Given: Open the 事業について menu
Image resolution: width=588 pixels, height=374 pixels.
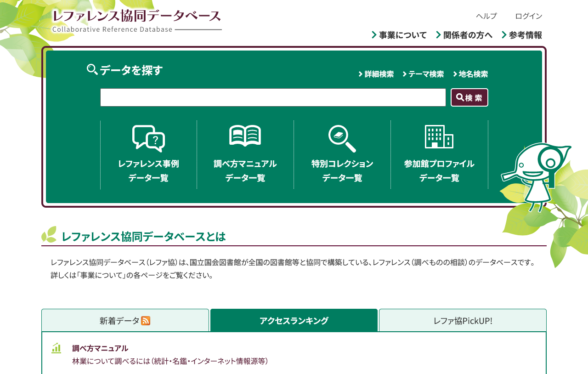Looking at the screenshot, I should click(399, 35).
